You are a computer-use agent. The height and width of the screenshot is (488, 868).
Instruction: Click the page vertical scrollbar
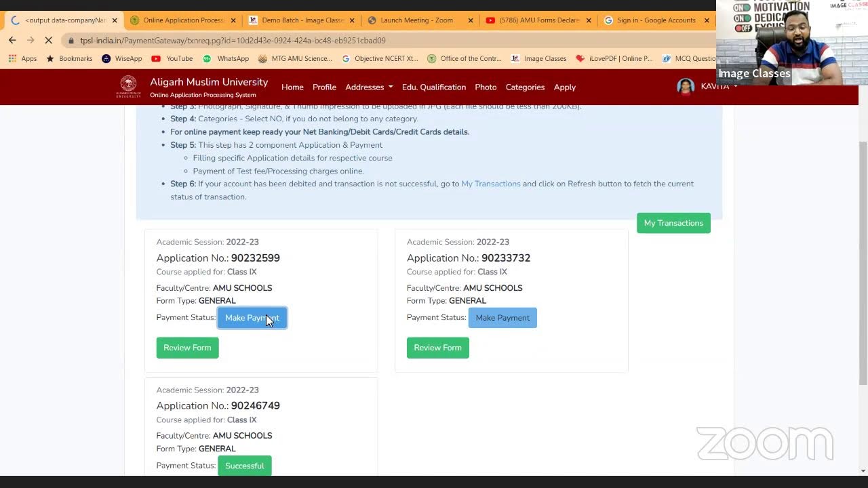tap(863, 263)
